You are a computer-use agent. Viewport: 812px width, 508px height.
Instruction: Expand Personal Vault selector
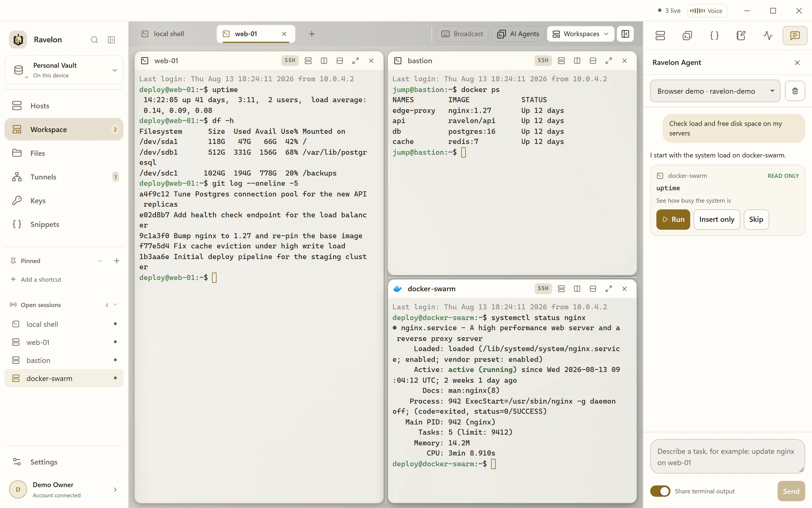[64, 70]
